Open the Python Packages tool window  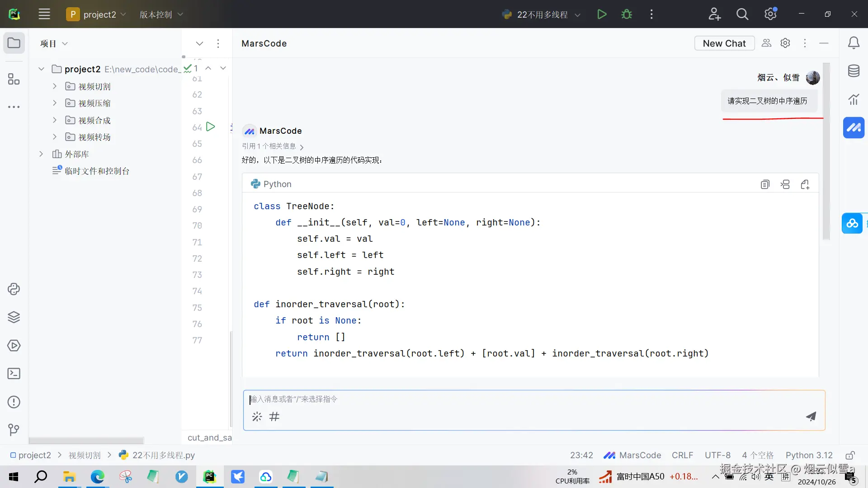[x=14, y=317]
